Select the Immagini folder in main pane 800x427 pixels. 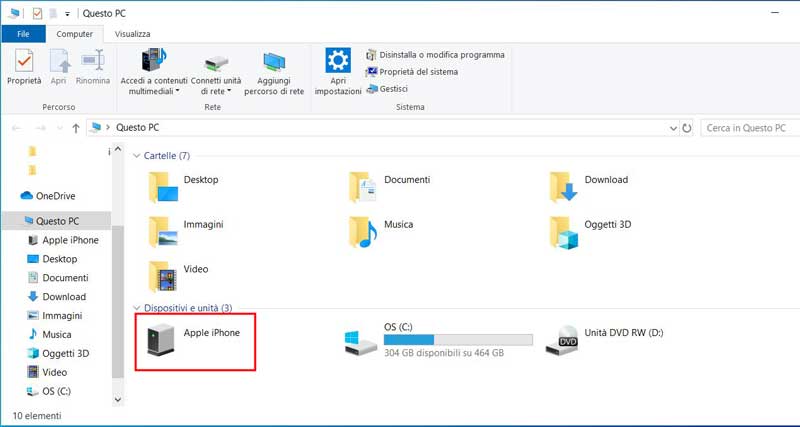click(186, 231)
